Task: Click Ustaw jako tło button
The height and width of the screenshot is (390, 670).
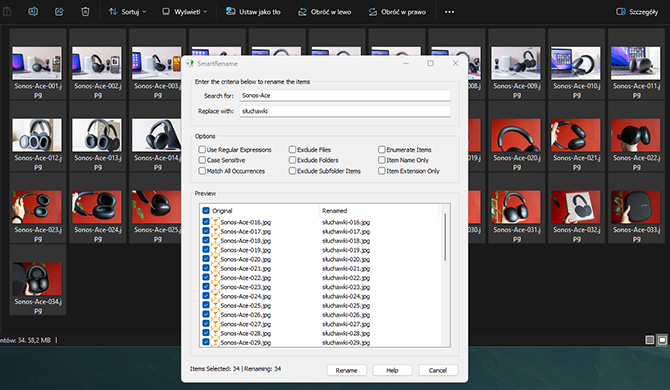Action: pyautogui.click(x=253, y=12)
